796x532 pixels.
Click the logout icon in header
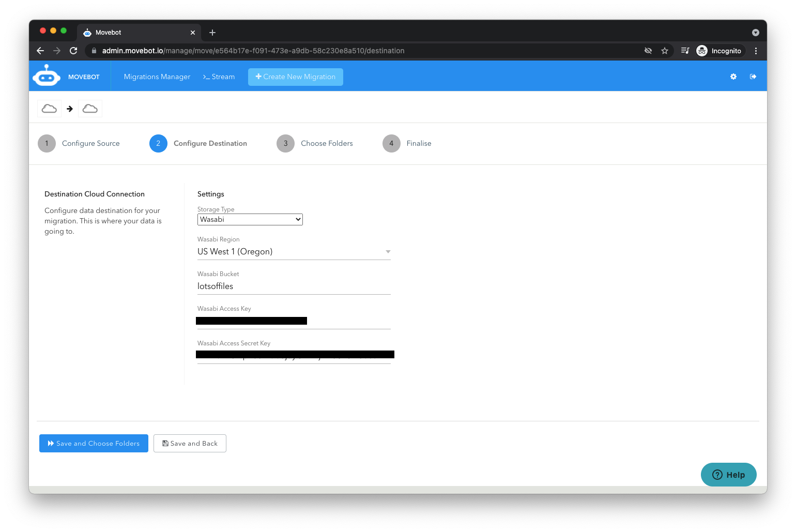[x=753, y=77]
